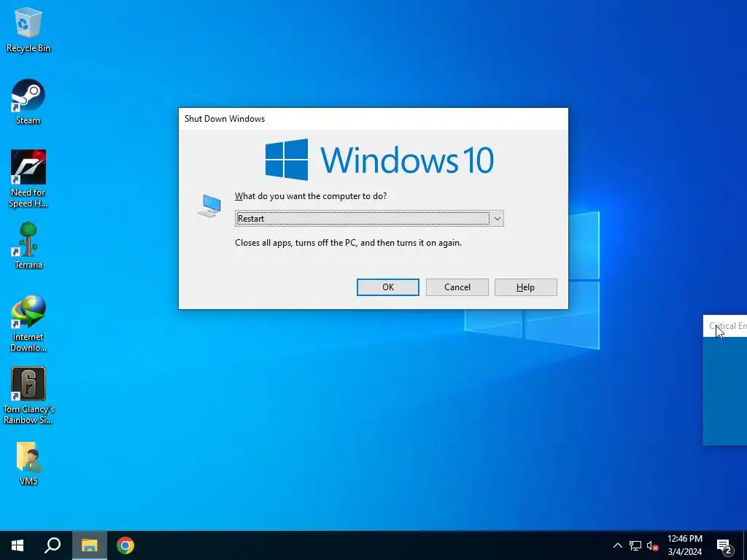Click the taskbar clock showing 12:46 PM
This screenshot has height=560, width=747.
point(684,545)
